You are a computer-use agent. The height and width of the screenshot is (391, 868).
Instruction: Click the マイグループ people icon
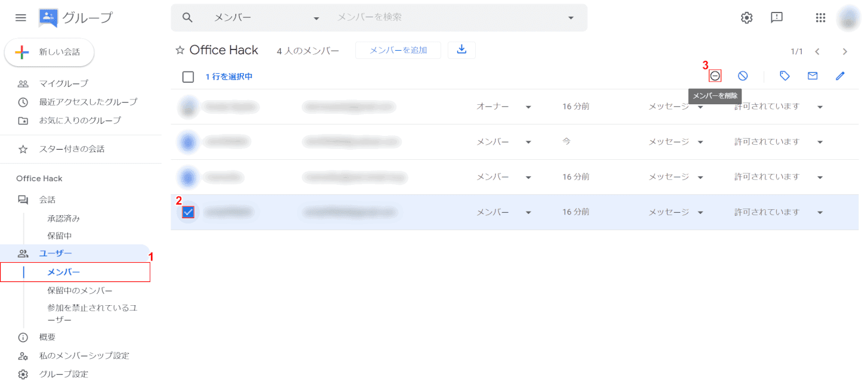pos(23,83)
